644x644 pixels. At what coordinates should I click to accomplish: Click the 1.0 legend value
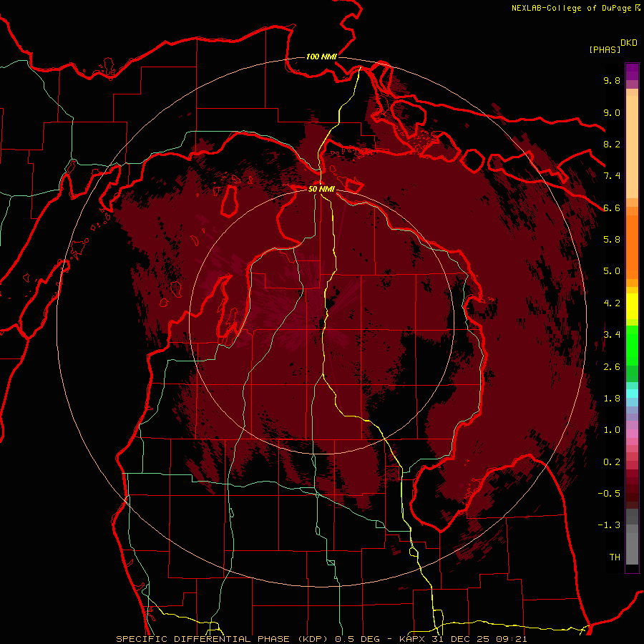click(612, 430)
